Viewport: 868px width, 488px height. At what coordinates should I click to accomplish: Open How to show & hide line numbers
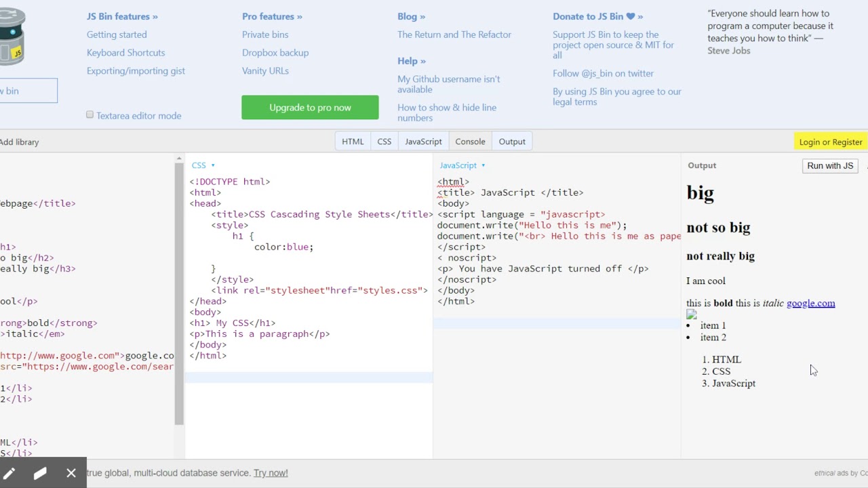click(x=447, y=113)
